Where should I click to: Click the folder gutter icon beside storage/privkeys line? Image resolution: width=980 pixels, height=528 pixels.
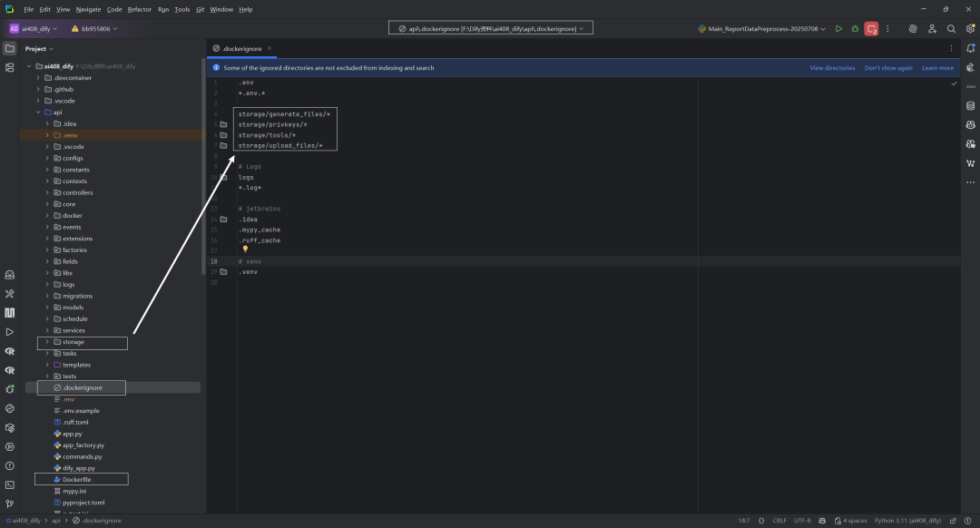(223, 124)
